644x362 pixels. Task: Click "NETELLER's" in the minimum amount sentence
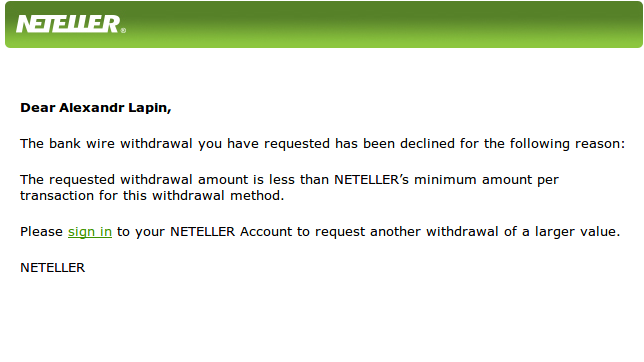[371, 180]
